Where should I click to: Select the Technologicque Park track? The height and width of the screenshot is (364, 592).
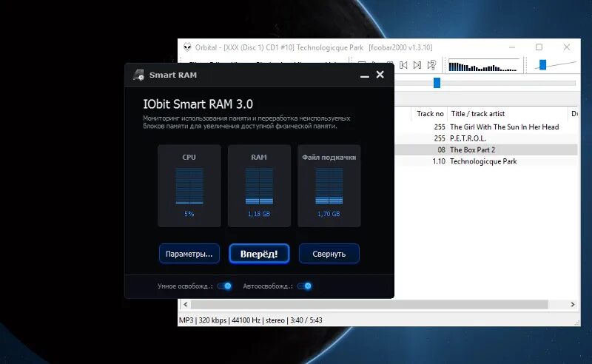(483, 161)
